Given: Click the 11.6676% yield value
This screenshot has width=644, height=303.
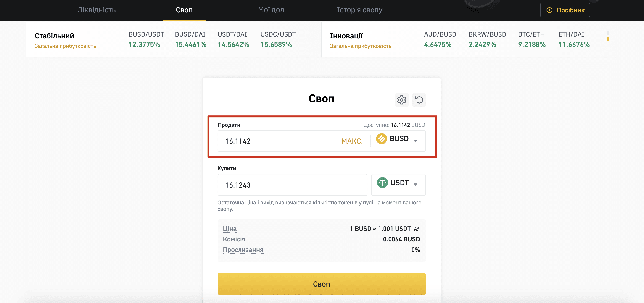Looking at the screenshot, I should point(574,44).
